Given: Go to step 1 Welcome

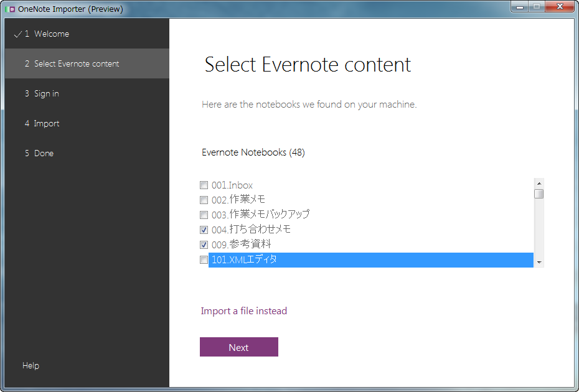Looking at the screenshot, I should point(87,34).
